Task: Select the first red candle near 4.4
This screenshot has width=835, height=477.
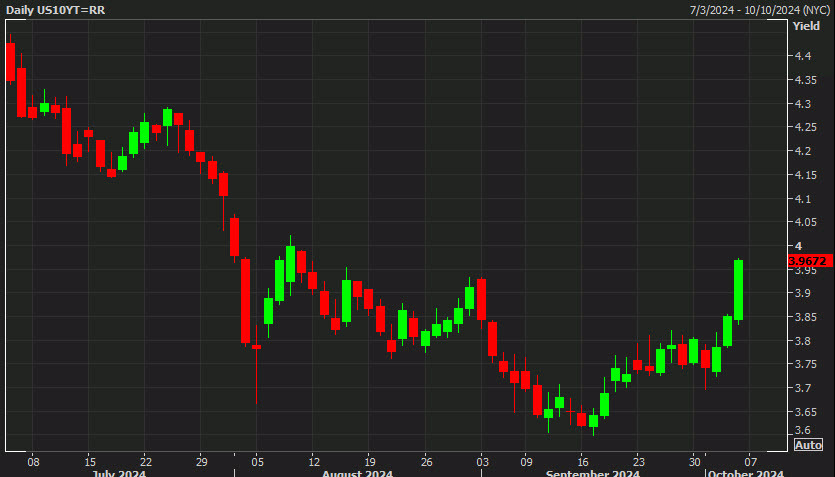Action: click(10, 62)
